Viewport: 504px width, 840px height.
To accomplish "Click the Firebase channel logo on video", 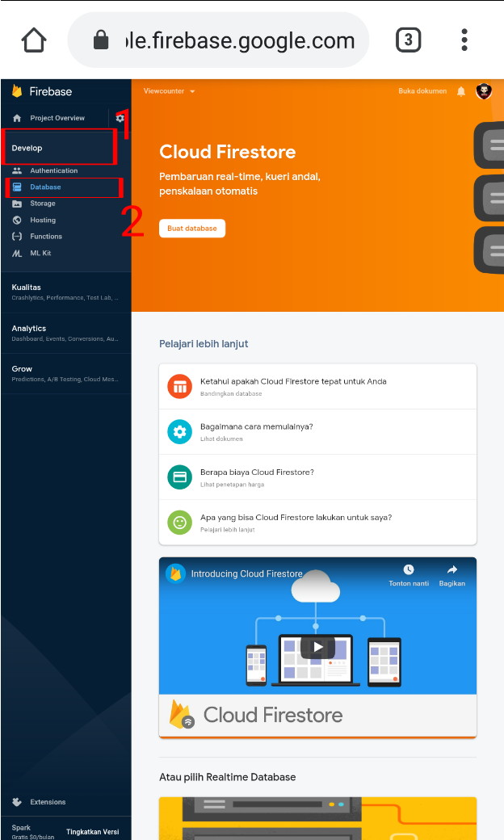I will click(x=176, y=573).
